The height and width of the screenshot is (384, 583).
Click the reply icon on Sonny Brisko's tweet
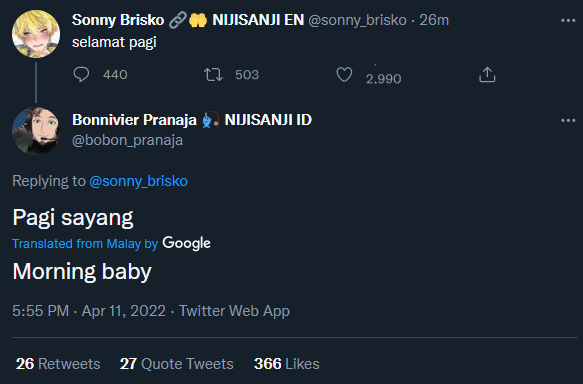(x=81, y=74)
